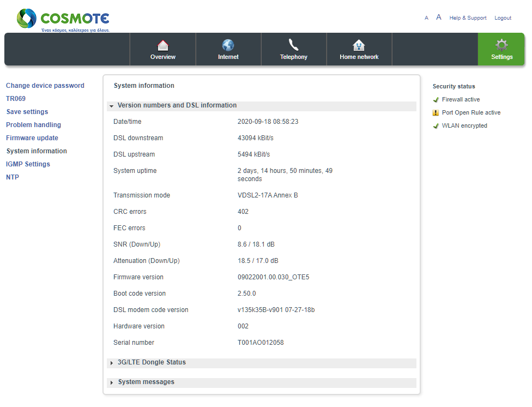The width and height of the screenshot is (532, 407).
Task: Click the Firewall active status text
Action: pyautogui.click(x=461, y=99)
